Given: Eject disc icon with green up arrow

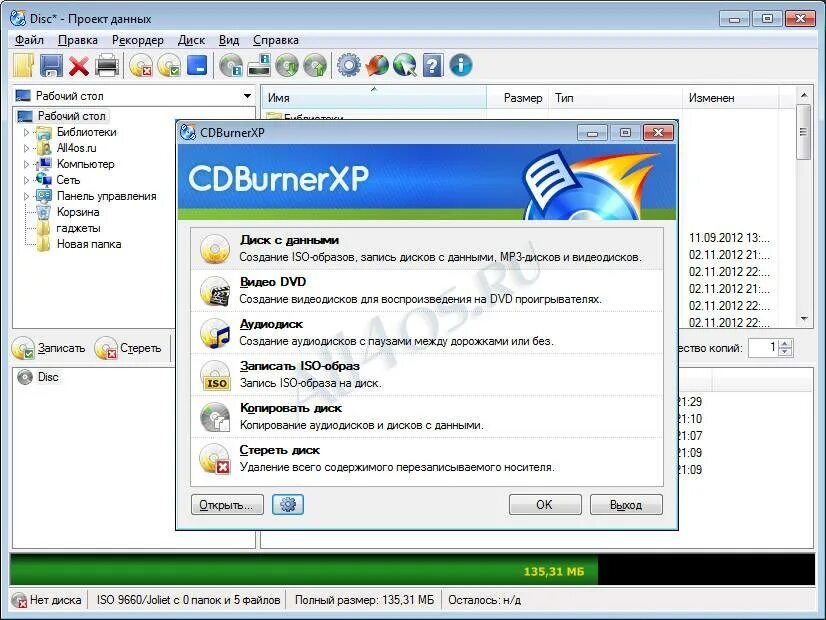Looking at the screenshot, I should click(315, 66).
